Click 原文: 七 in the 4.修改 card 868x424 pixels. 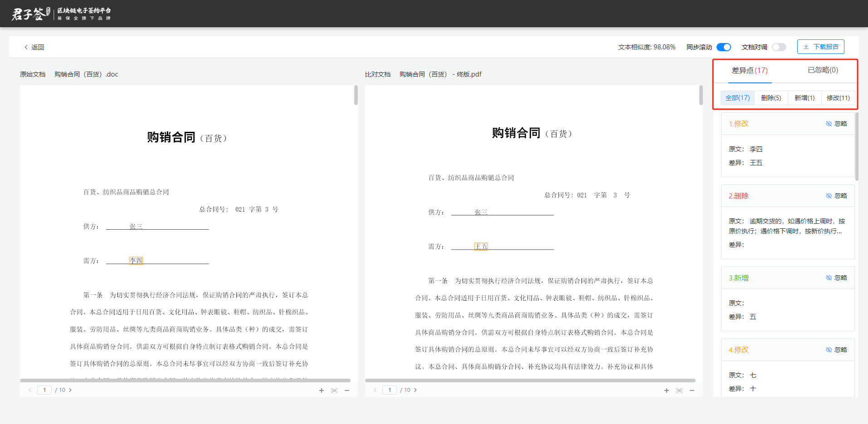tap(742, 375)
